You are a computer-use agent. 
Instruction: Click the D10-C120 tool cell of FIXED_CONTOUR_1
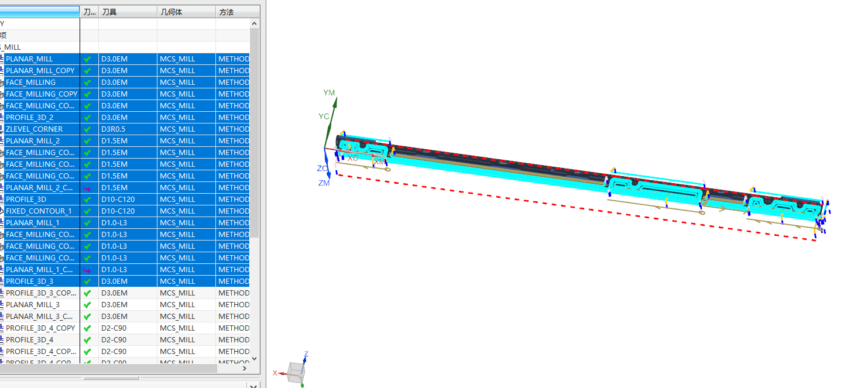point(128,211)
